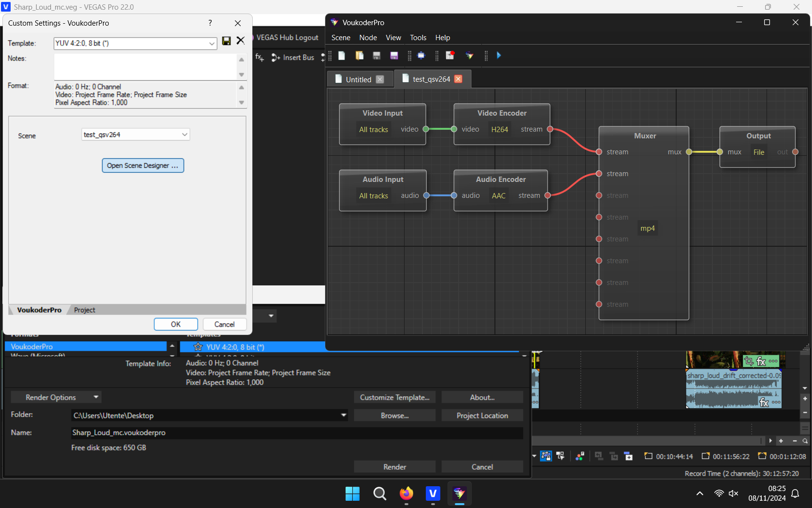
Task: Click the blue fit-to-view icon in toolbar
Action: [421, 56]
